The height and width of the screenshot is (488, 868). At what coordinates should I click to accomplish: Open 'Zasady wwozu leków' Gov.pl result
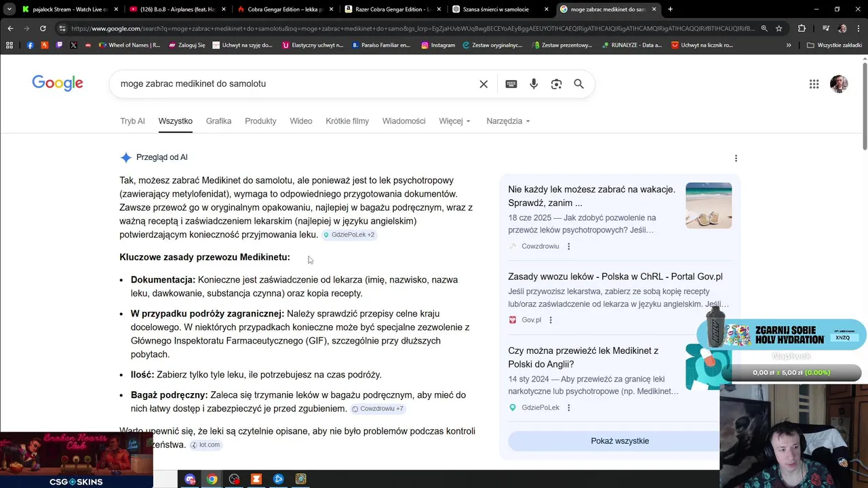[615, 277]
